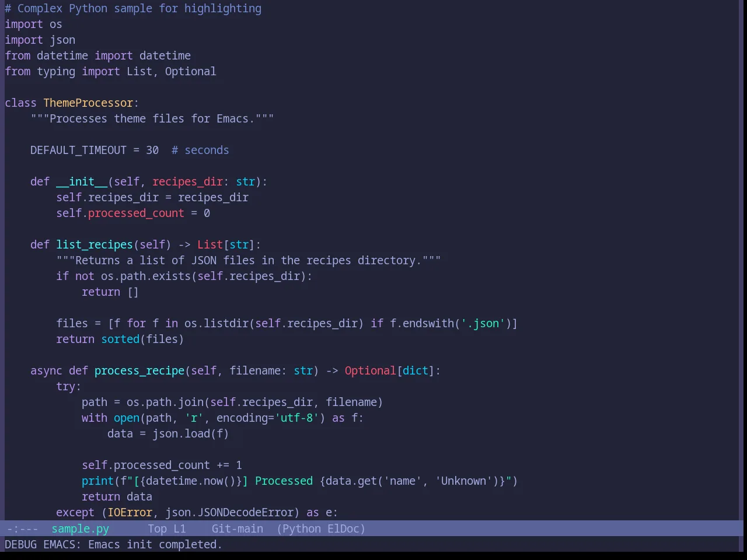The height and width of the screenshot is (560, 747).
Task: Click the DEFAULT_TIMEOUT constant
Action: click(78, 150)
